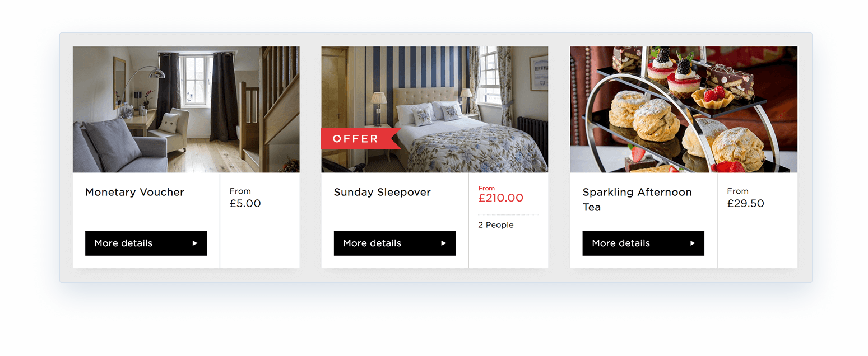Click the arrow icon on Monetary Voucher's More details button
868x356 pixels.
(194, 243)
